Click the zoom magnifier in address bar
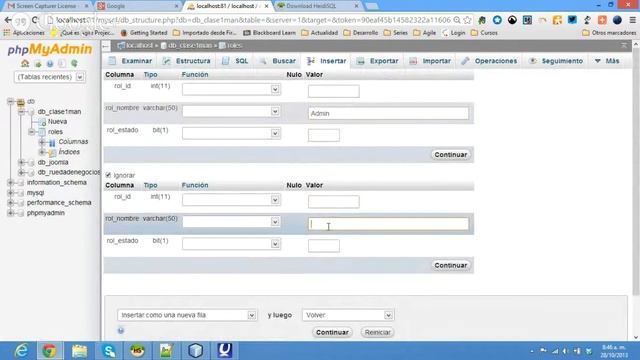640x360 pixels. coord(457,20)
